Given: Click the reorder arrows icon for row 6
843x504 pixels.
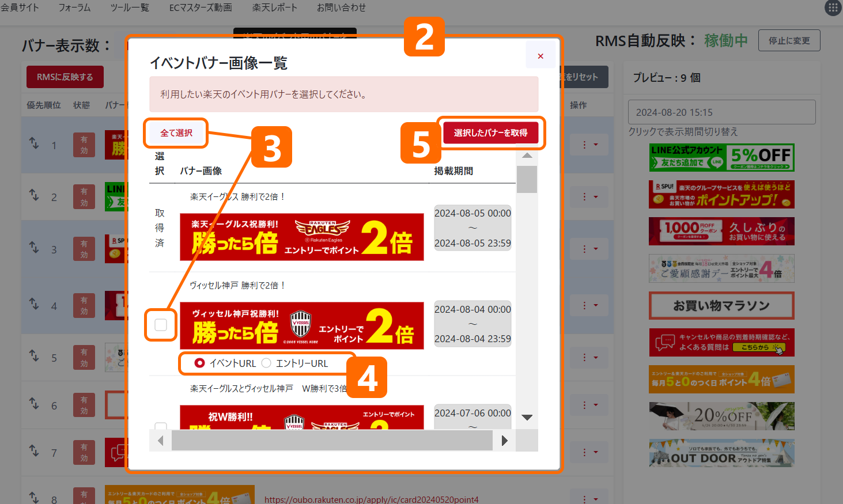Looking at the screenshot, I should tap(34, 404).
